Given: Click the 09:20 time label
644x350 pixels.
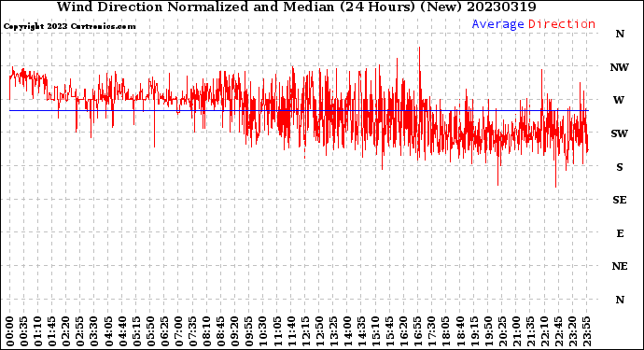Looking at the screenshot, I should (235, 331).
